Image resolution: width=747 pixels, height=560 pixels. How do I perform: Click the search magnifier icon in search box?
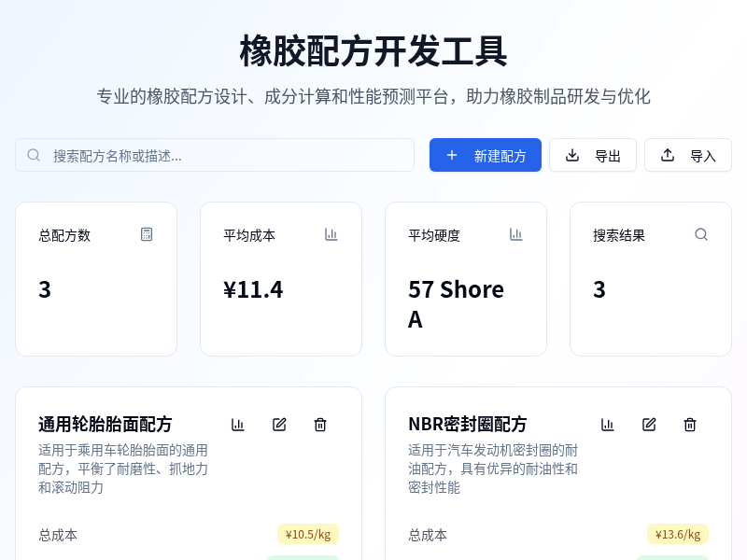(34, 155)
